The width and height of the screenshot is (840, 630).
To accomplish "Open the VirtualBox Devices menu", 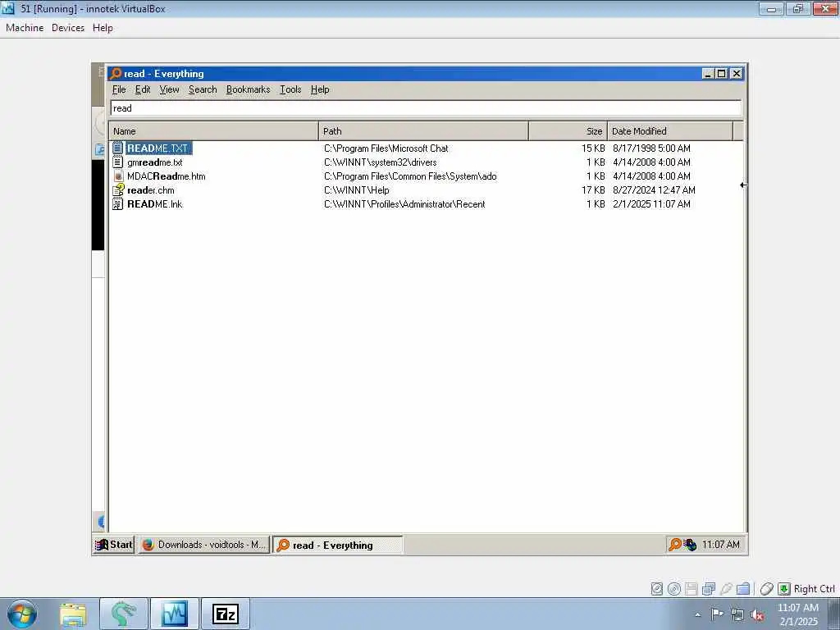I will (68, 28).
